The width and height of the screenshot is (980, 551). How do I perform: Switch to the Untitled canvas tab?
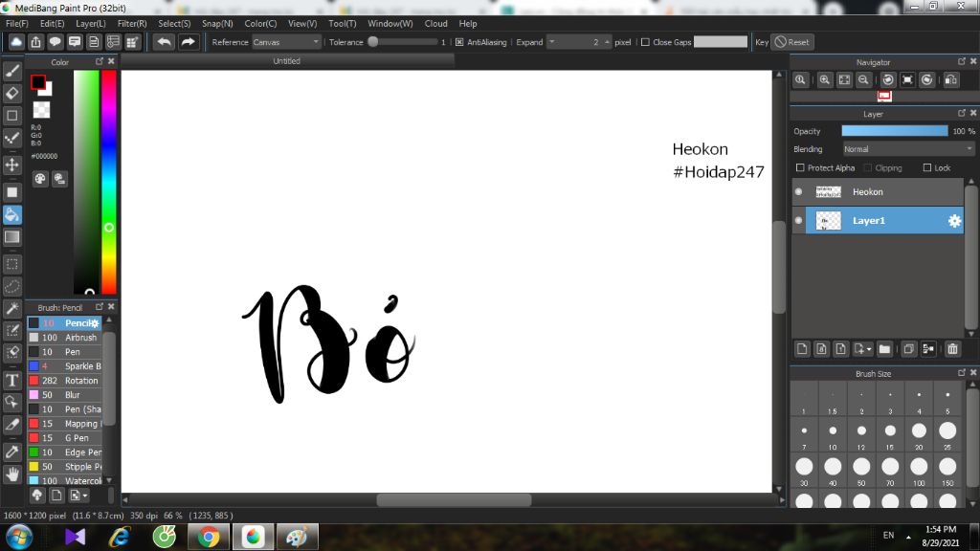click(287, 61)
